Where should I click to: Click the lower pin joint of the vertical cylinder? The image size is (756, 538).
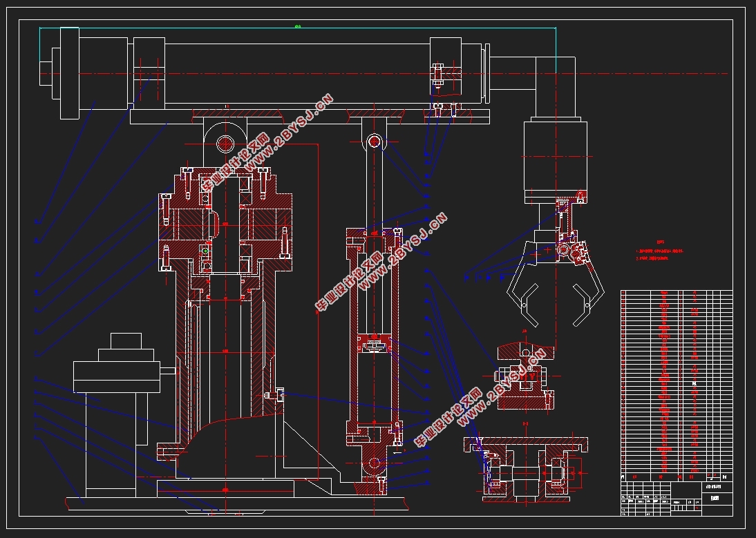click(x=374, y=464)
